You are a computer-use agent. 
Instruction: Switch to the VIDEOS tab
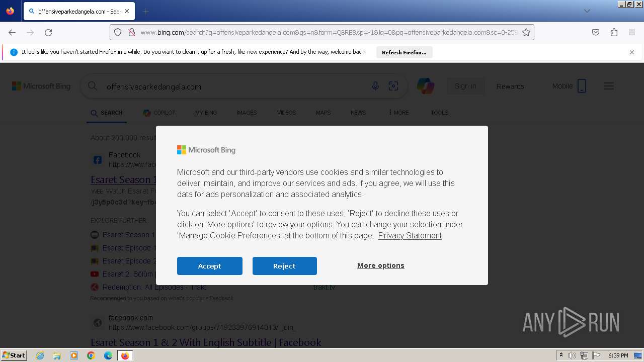[286, 113]
